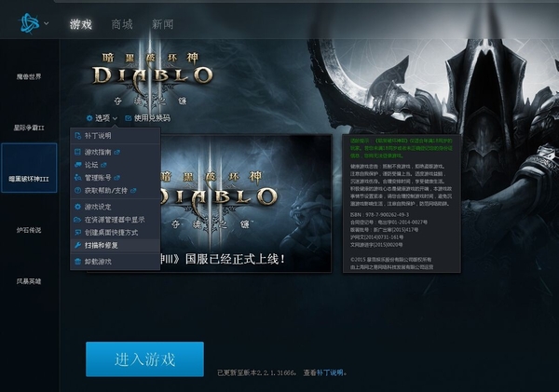The width and height of the screenshot is (559, 392).
Task: Click the wrench icon for 扫描和修复
Action: [77, 245]
